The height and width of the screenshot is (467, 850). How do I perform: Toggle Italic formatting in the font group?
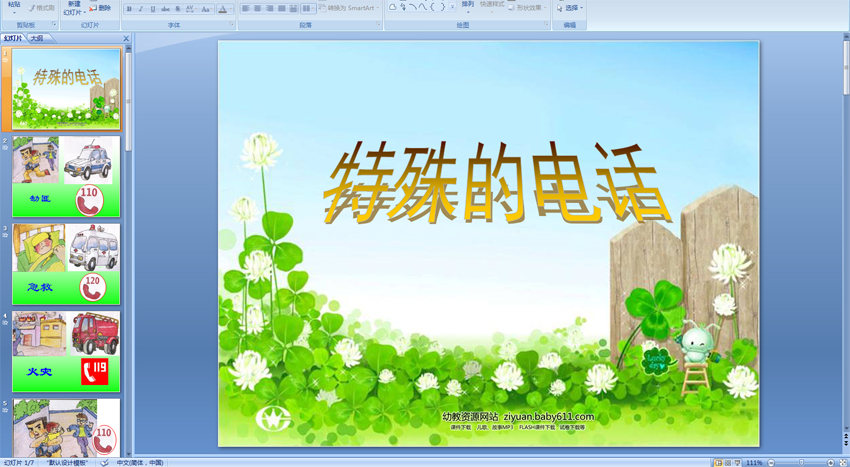click(x=141, y=9)
